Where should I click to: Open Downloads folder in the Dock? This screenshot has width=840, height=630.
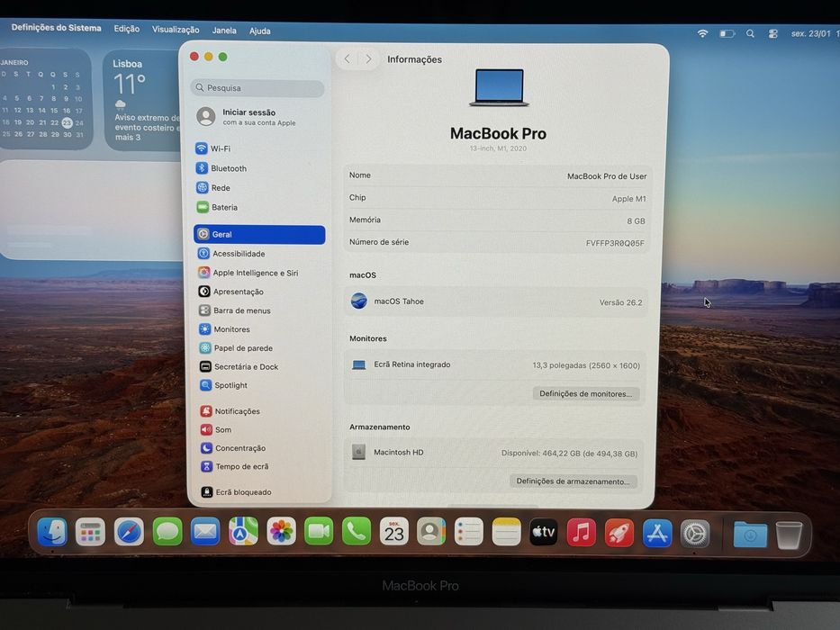tap(750, 535)
